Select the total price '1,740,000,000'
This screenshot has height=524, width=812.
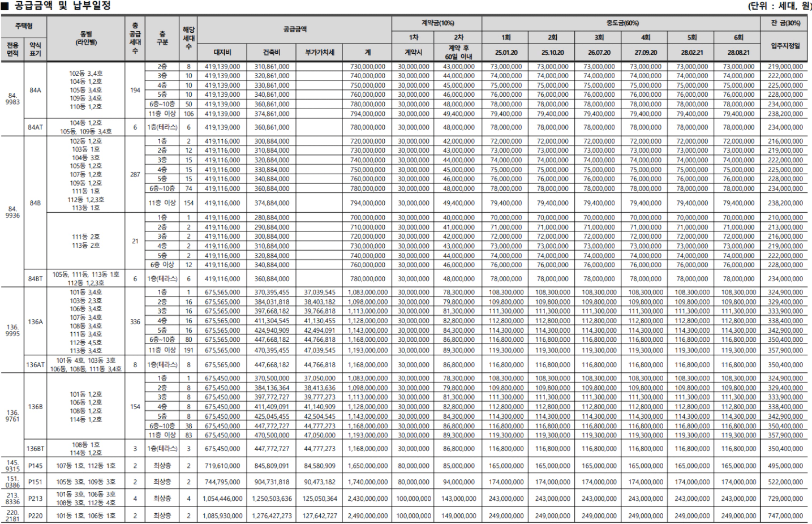[x=368, y=482]
